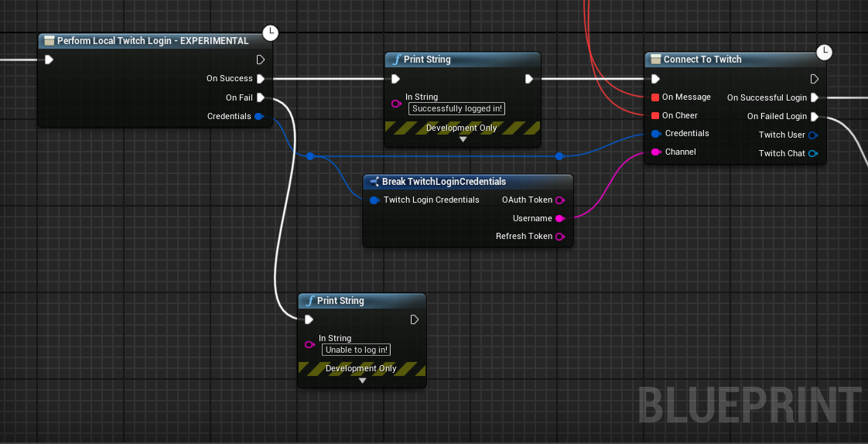Screen dimensions: 868x444
Task: Click the red On Cheer delegate pin
Action: tap(655, 116)
